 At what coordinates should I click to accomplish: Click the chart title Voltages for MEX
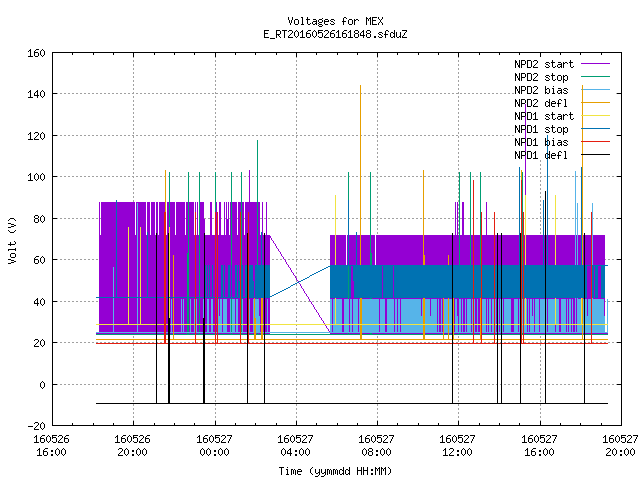click(x=336, y=21)
